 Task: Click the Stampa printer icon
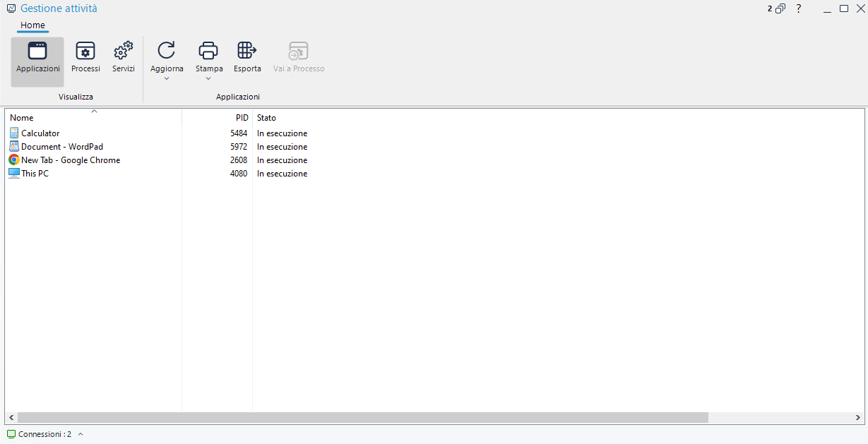click(208, 51)
